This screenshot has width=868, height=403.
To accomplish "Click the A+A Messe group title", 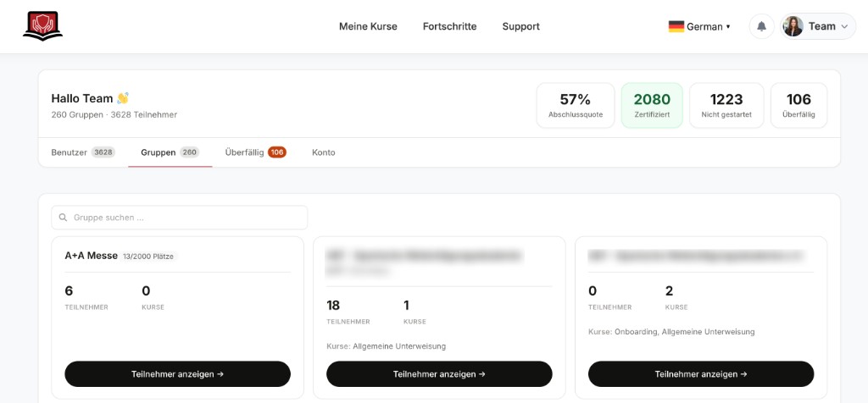I will (x=92, y=256).
